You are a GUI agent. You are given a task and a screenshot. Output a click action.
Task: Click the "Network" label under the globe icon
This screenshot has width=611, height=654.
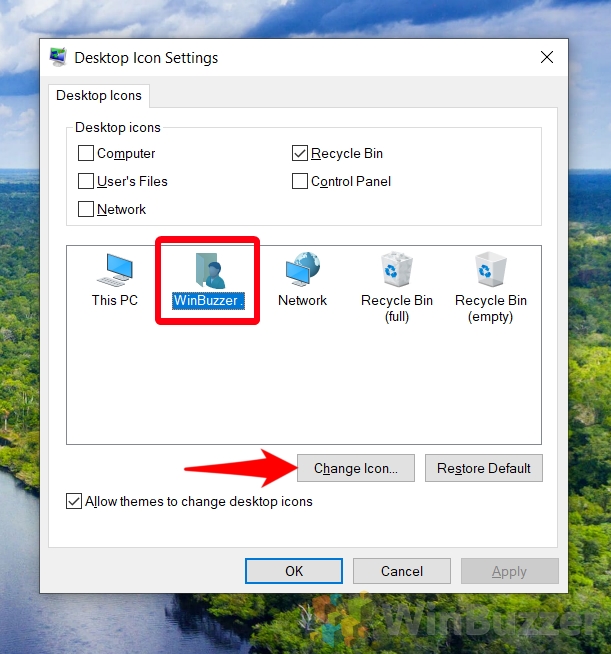tap(302, 300)
